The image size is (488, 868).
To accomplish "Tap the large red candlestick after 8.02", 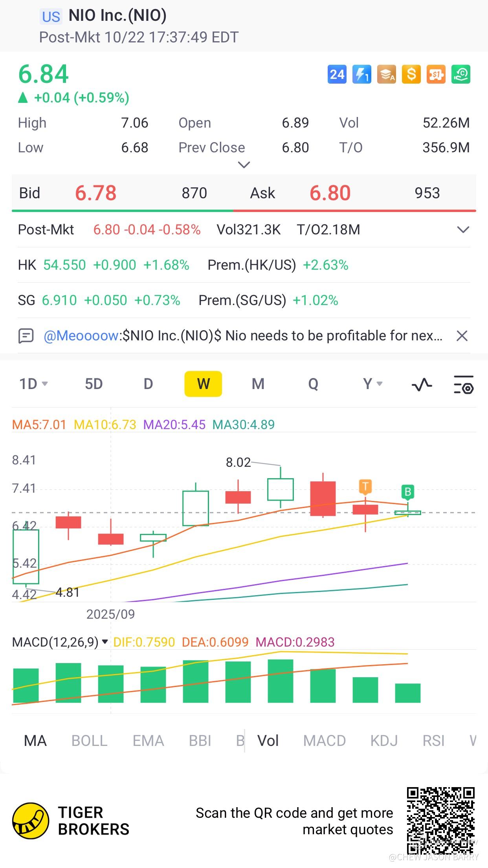I will [x=323, y=498].
